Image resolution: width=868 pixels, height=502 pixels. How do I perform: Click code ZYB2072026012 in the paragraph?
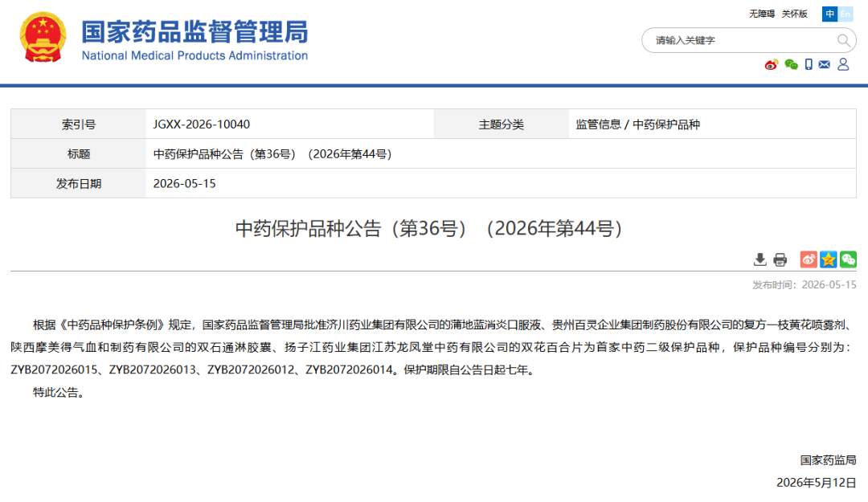point(251,369)
